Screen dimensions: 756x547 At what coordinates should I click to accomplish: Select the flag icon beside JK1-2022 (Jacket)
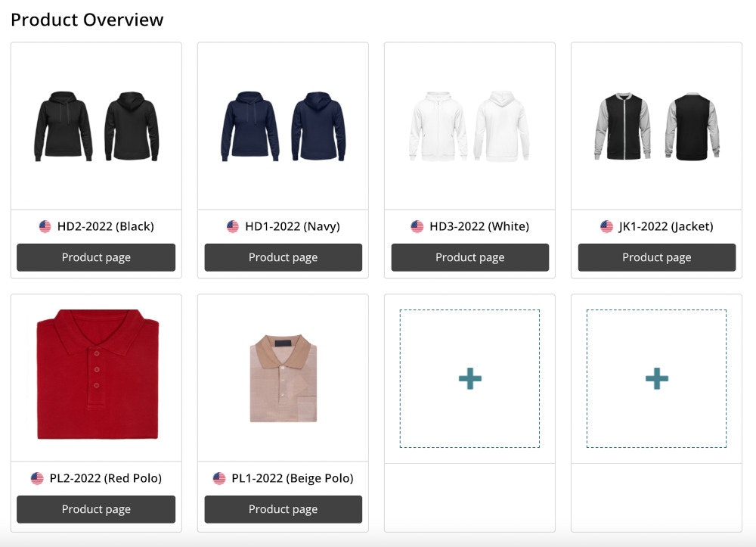point(605,225)
